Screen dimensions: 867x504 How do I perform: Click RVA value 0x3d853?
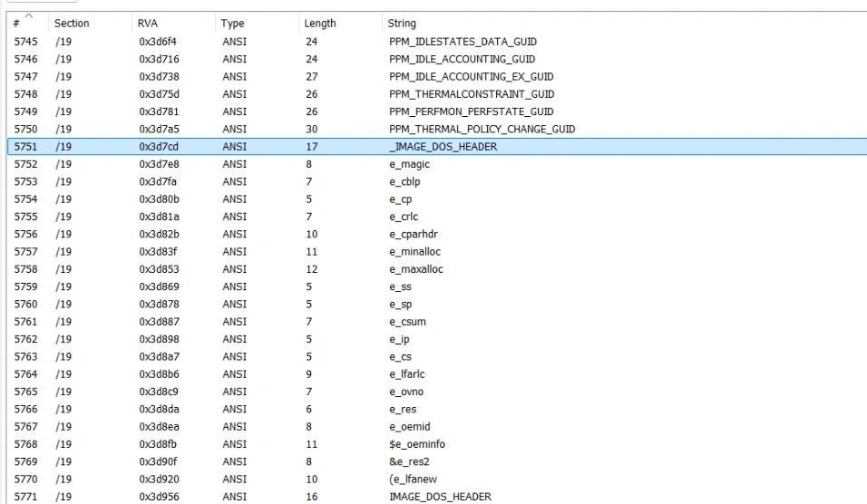[x=159, y=269]
